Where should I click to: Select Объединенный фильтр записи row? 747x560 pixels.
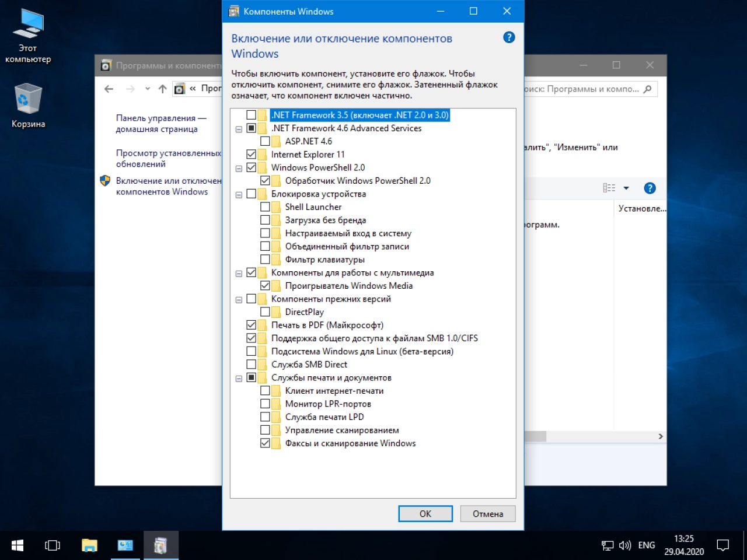pos(347,246)
